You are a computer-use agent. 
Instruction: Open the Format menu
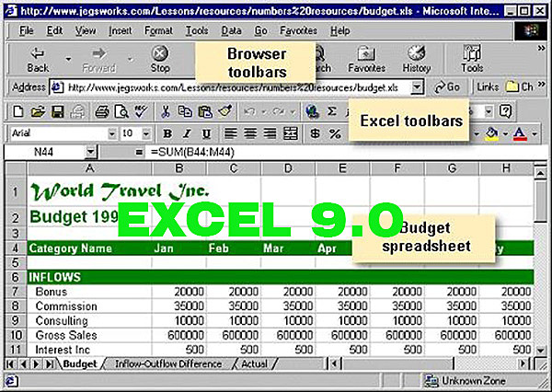tap(158, 30)
